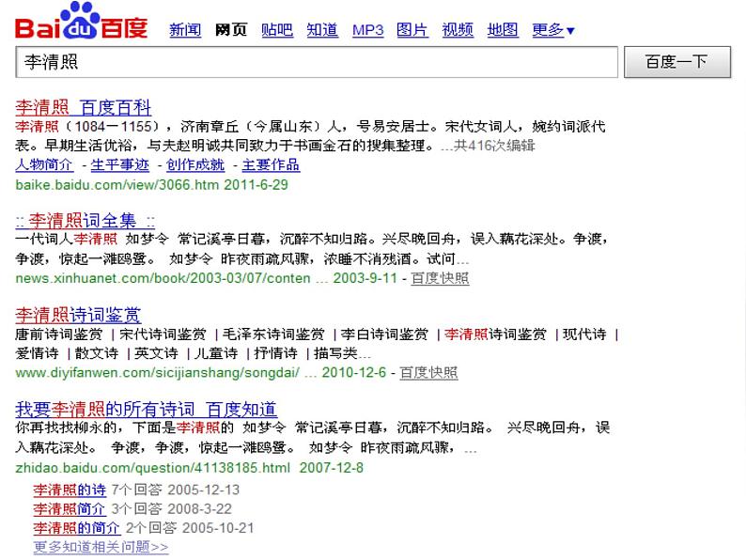Click the 7个回答 2005-12-13 text

176,490
